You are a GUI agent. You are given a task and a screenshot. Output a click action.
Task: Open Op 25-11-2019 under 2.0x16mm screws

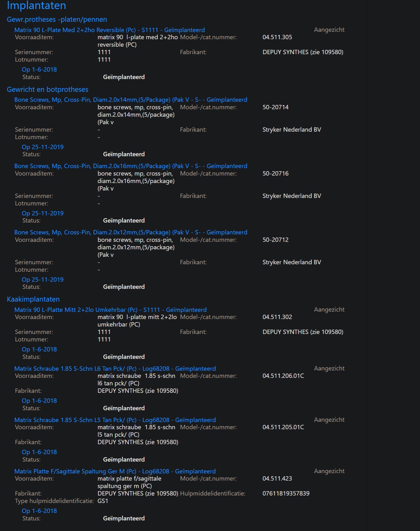click(x=43, y=213)
